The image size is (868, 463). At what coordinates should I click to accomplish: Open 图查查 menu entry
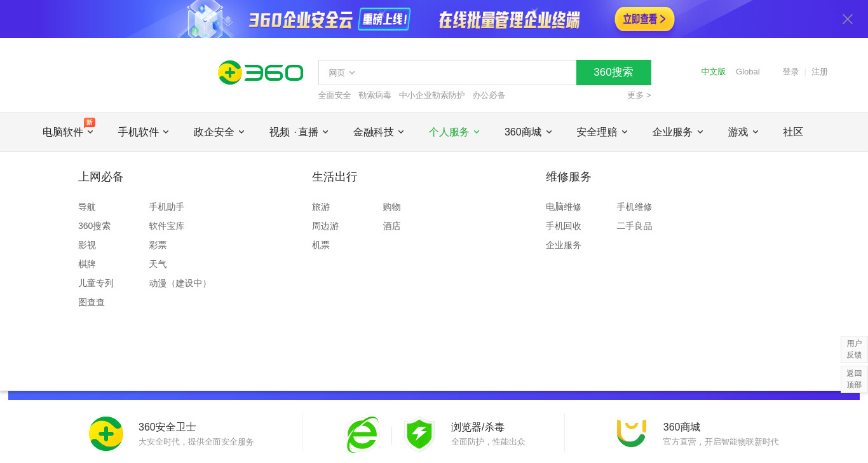click(x=92, y=303)
